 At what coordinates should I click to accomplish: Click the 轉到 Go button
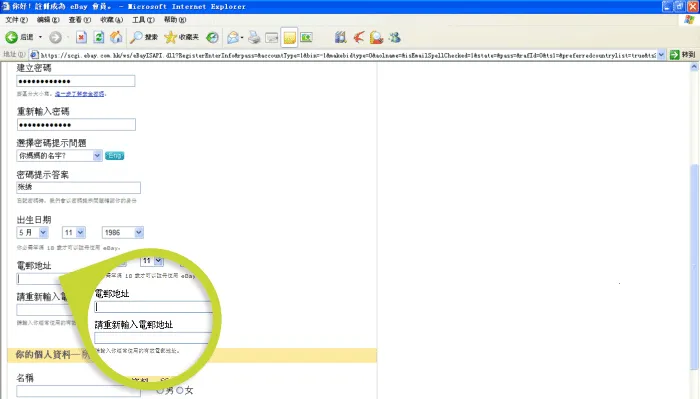point(683,54)
